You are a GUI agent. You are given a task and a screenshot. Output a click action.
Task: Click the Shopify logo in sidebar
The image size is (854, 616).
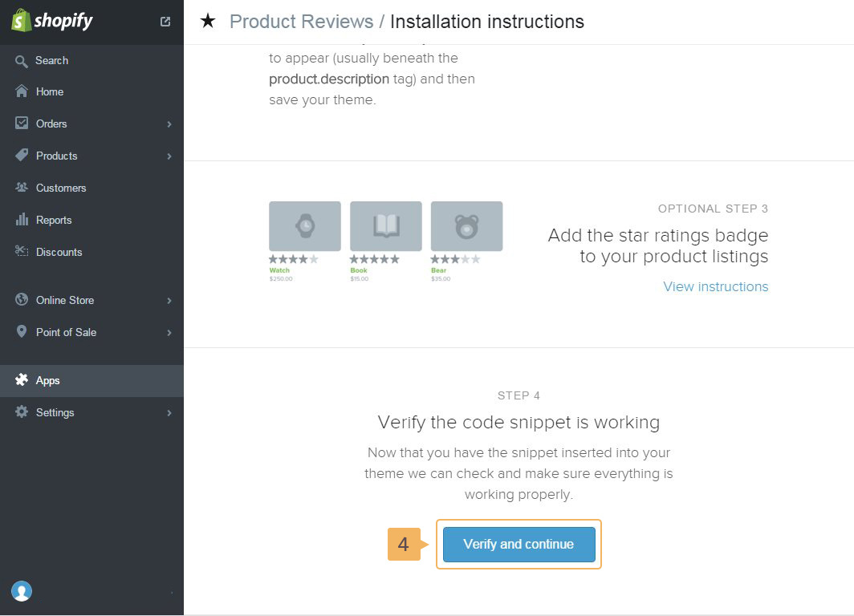click(52, 21)
